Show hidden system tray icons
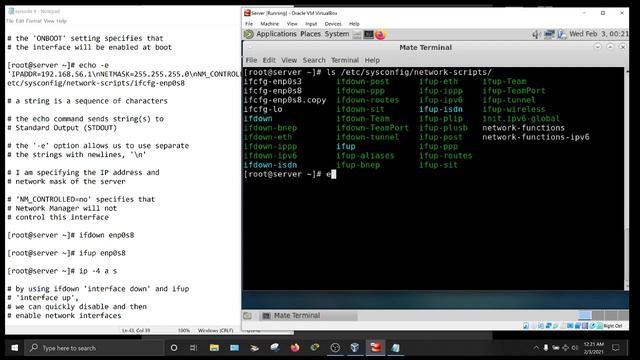 tap(536, 348)
